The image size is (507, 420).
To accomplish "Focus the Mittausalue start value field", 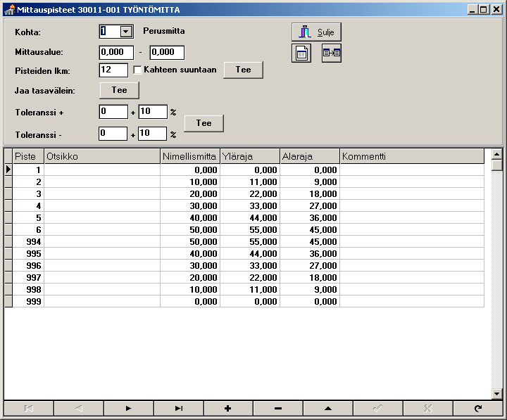I will (116, 52).
